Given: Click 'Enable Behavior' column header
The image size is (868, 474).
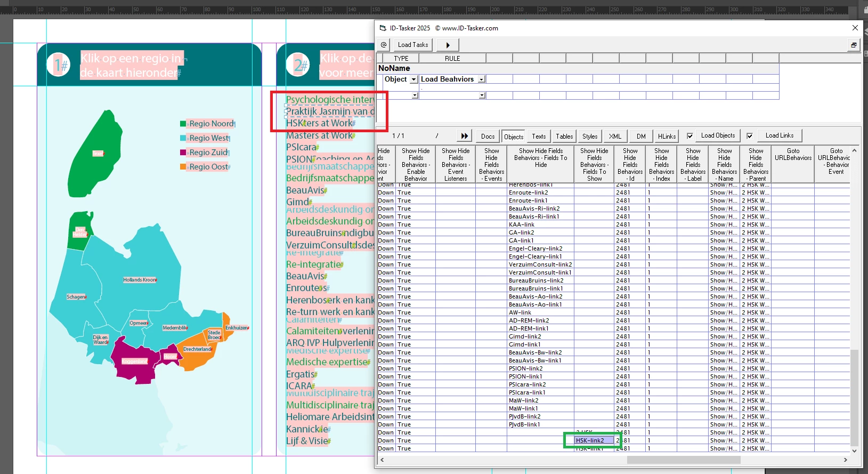Looking at the screenshot, I should (x=416, y=165).
